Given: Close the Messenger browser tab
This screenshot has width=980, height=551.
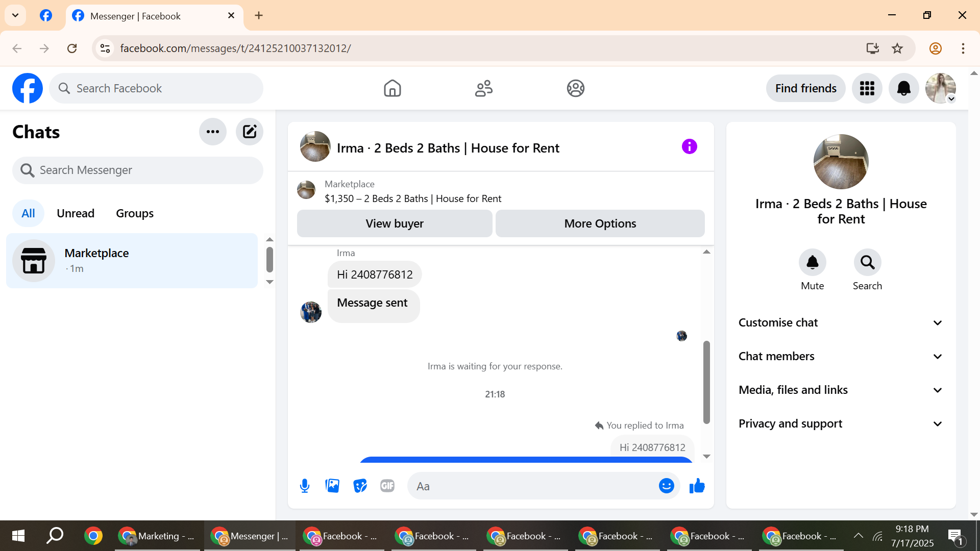Looking at the screenshot, I should [231, 16].
